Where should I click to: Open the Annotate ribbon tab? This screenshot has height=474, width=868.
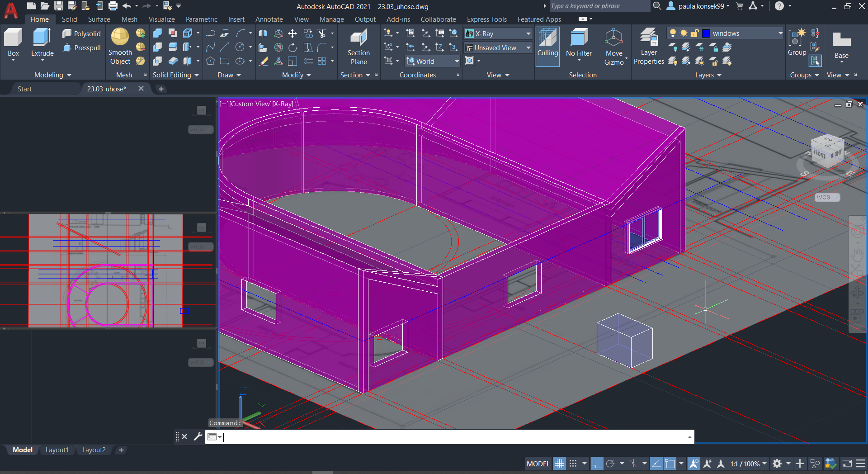pos(269,19)
